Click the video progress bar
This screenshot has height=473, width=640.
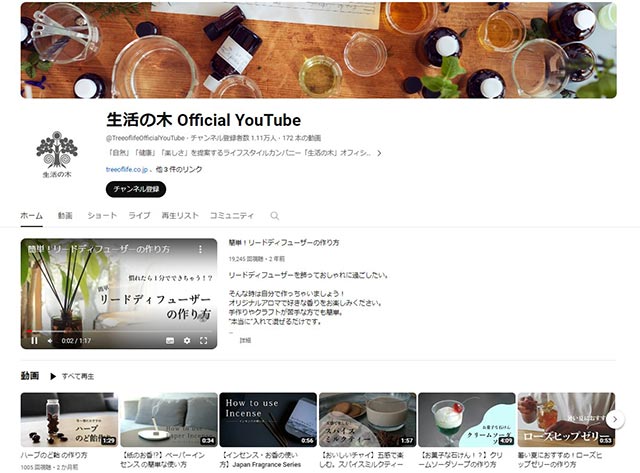(x=119, y=331)
